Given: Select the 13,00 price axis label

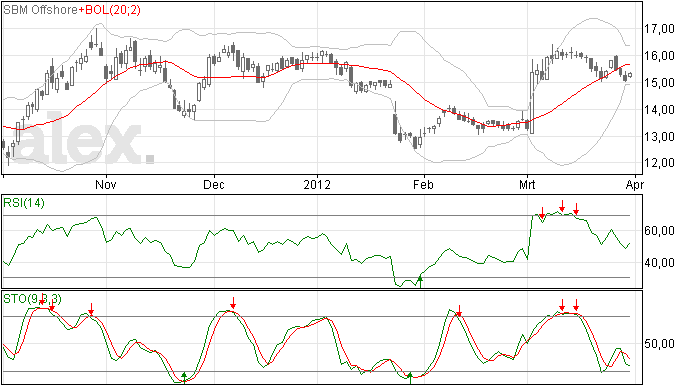Looking at the screenshot, I should pyautogui.click(x=659, y=136).
